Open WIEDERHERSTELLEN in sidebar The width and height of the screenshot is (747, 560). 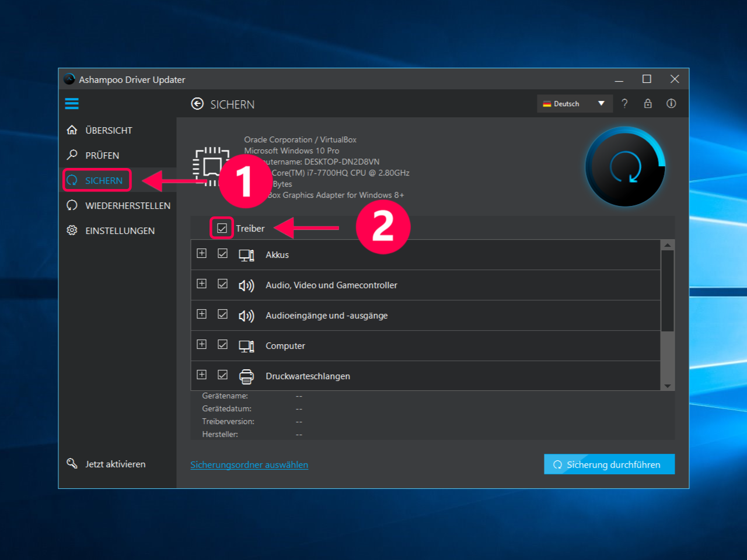coord(128,205)
